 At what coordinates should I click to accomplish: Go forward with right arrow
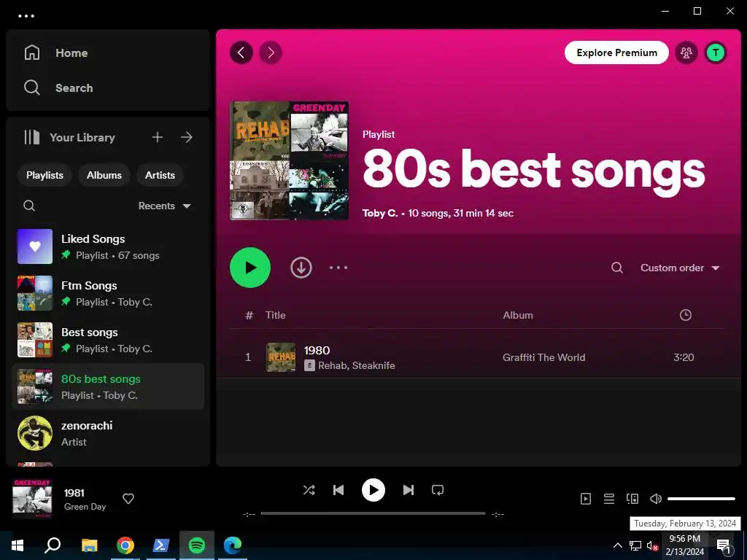271,52
